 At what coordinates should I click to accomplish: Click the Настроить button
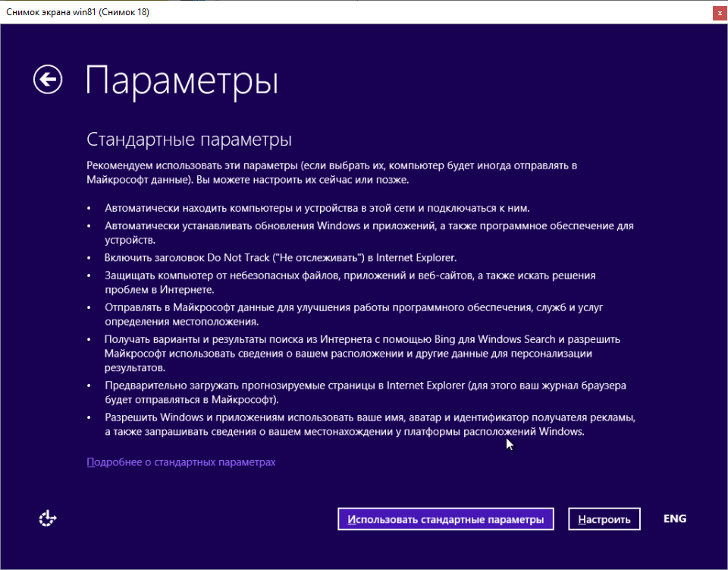tap(604, 519)
